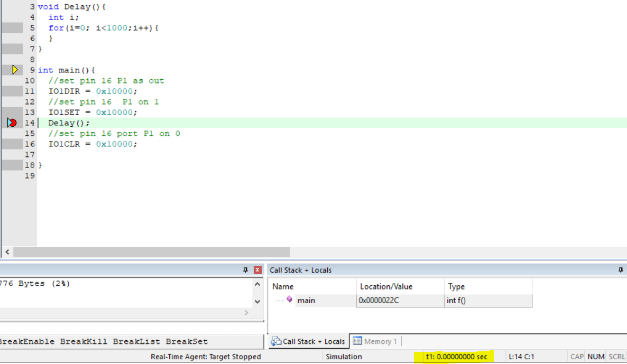Click the right-pointing chevron in output panel
627x364 pixels.
pos(246,312)
